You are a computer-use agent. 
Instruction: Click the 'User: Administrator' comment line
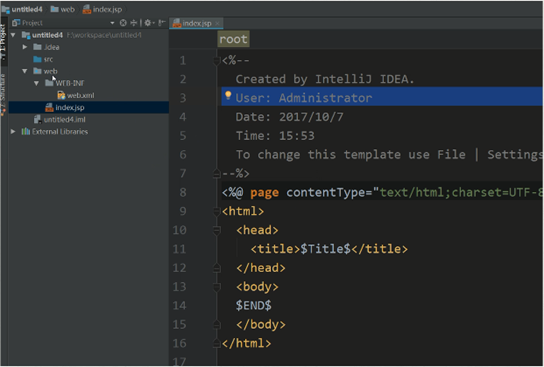coord(304,98)
